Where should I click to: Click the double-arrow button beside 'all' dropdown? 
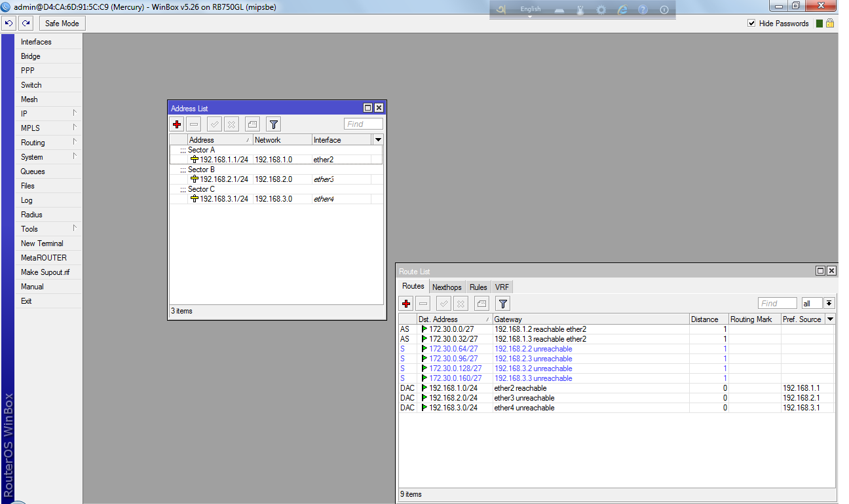[x=829, y=303]
